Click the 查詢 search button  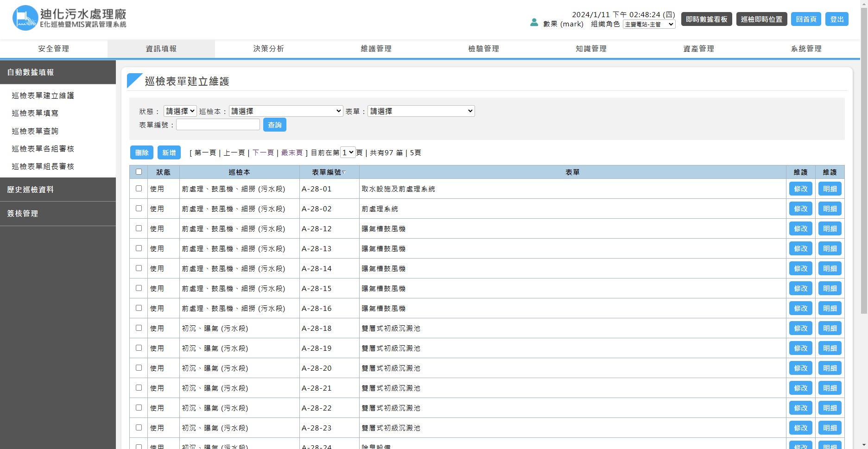click(275, 125)
